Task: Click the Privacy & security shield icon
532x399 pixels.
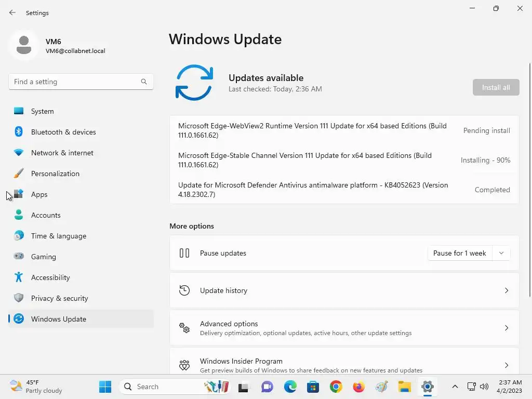Action: [19, 298]
